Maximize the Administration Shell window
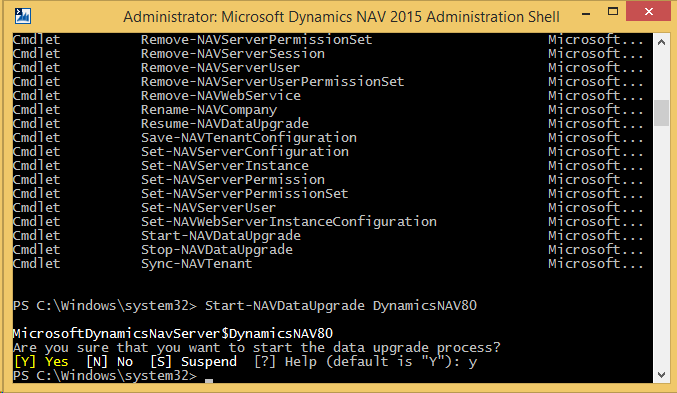The width and height of the screenshot is (677, 393). (x=613, y=12)
